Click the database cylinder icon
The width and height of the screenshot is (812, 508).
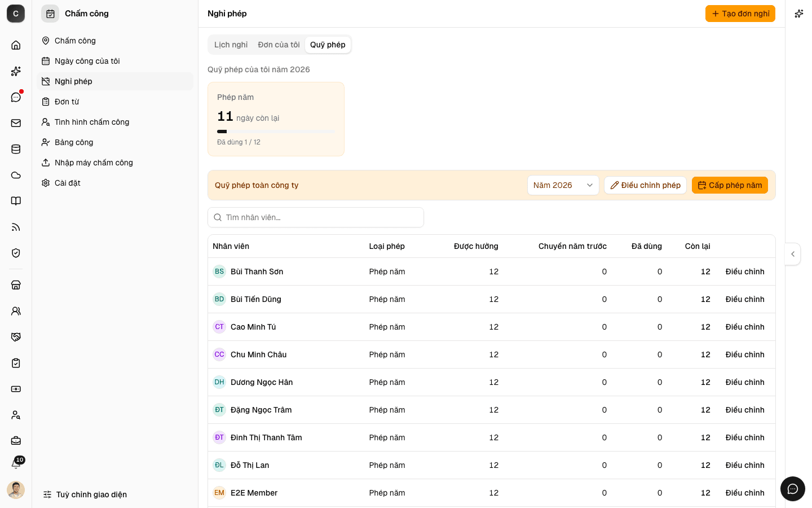[x=16, y=149]
